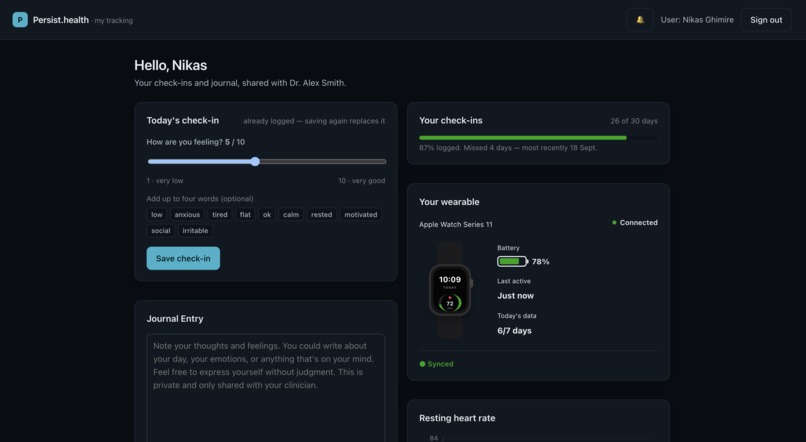The width and height of the screenshot is (806, 442).
Task: Toggle the 'anxious' mood word chip
Action: 187,215
